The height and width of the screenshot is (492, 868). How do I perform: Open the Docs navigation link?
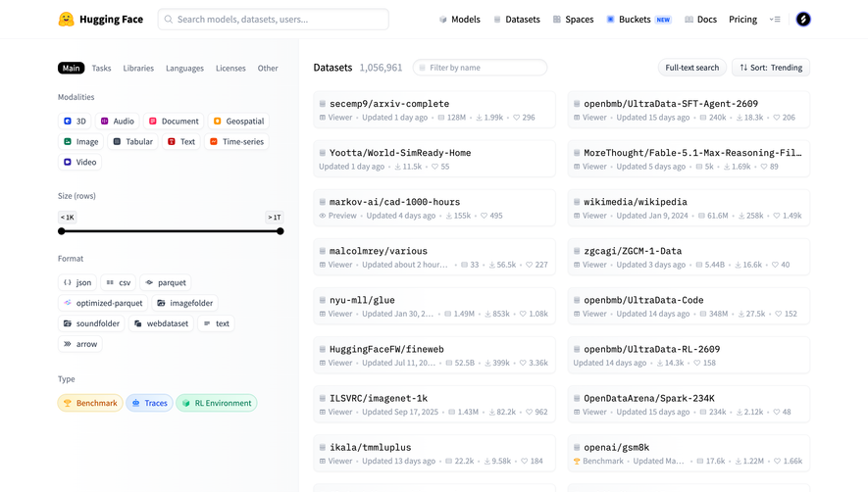click(700, 20)
